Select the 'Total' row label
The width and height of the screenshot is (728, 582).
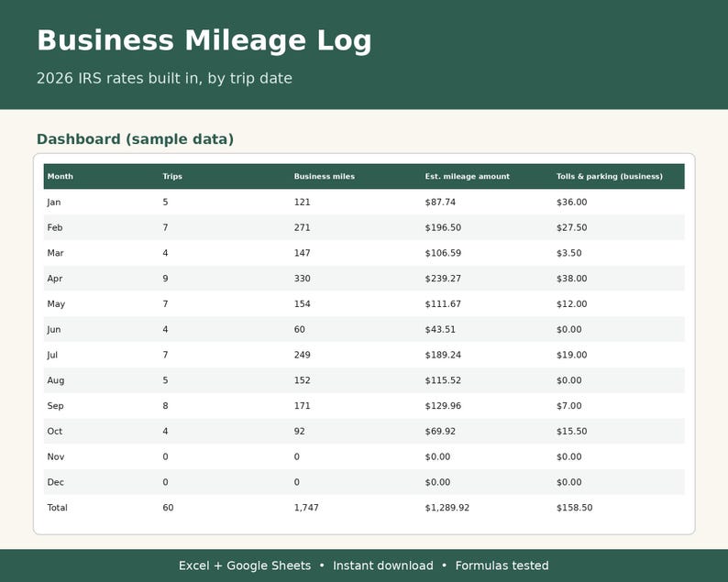(57, 508)
